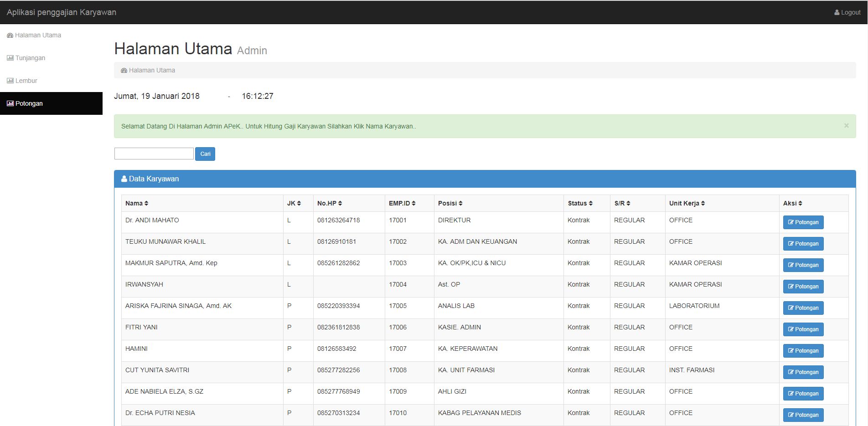868x426 pixels.
Task: Click employee name HAMINI
Action: [136, 349]
